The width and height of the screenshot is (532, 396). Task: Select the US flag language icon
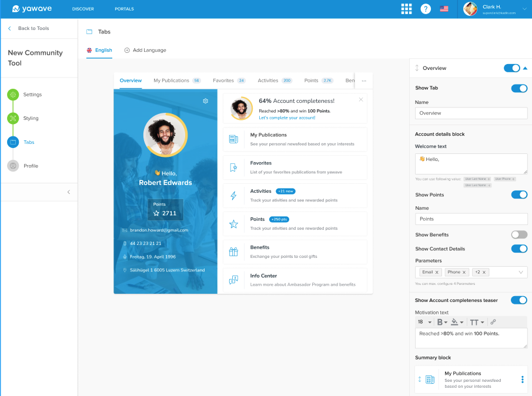point(444,9)
